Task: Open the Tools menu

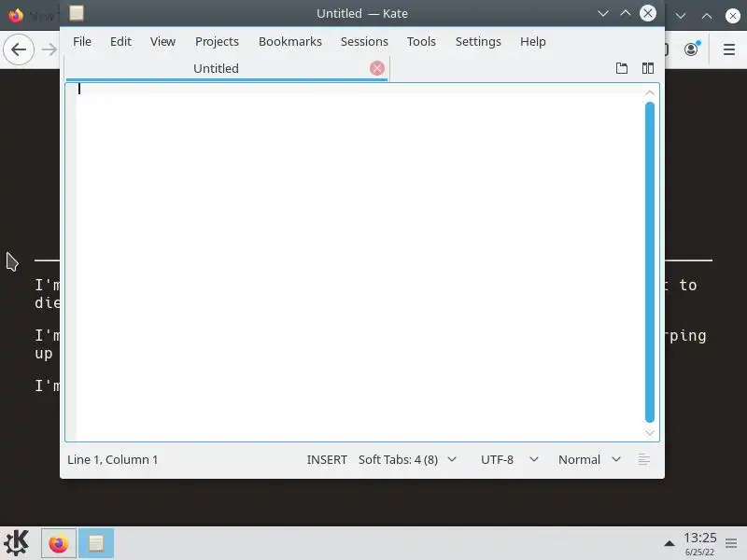Action: [x=421, y=41]
